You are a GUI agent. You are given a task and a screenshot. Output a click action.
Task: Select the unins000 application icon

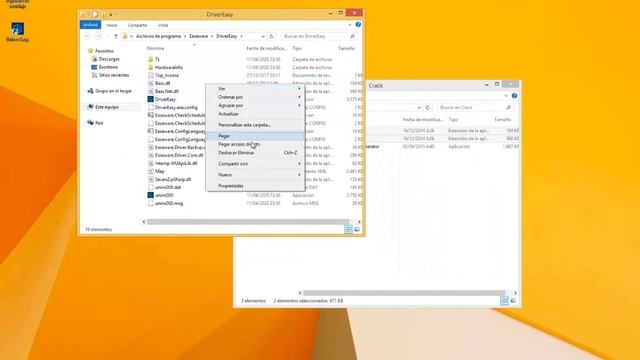[x=151, y=195]
